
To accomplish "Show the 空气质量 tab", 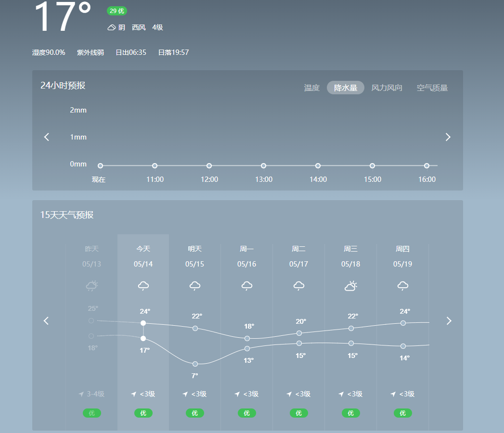I will pos(432,88).
